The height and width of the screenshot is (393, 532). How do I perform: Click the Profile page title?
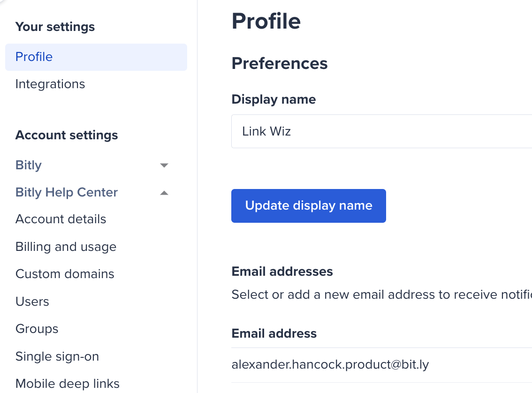pyautogui.click(x=266, y=21)
